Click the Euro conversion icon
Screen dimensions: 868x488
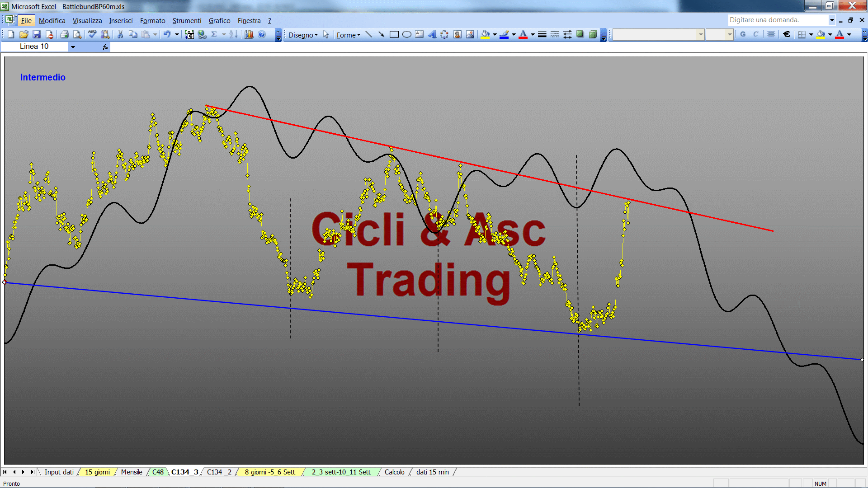[189, 34]
